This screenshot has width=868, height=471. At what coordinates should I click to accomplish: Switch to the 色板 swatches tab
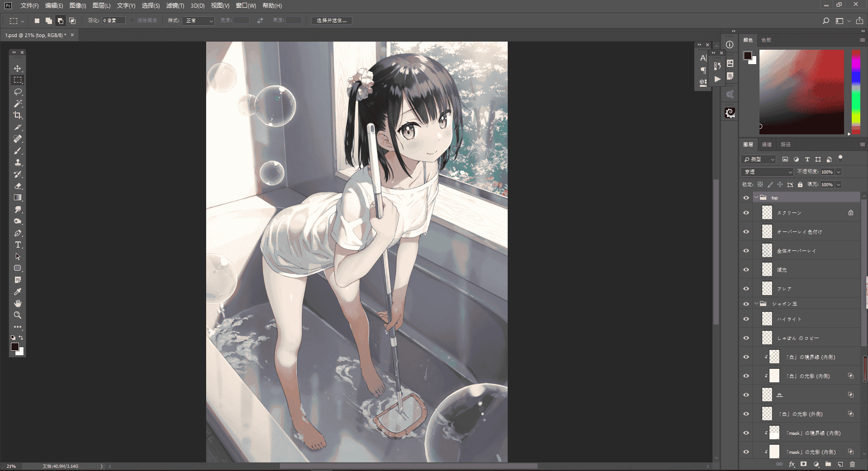pos(766,40)
